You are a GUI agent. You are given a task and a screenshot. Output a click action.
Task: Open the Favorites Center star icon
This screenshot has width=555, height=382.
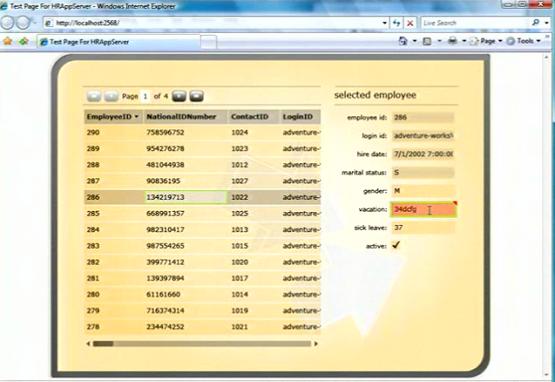7,41
